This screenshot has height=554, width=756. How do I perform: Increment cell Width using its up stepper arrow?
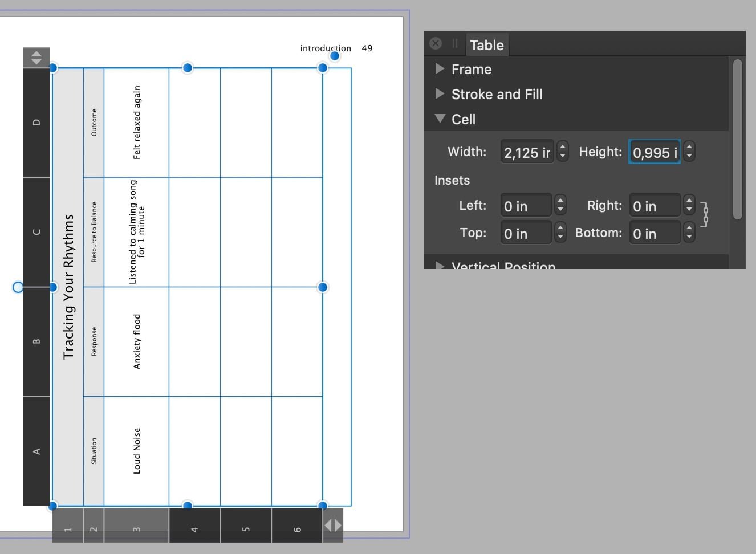562,148
